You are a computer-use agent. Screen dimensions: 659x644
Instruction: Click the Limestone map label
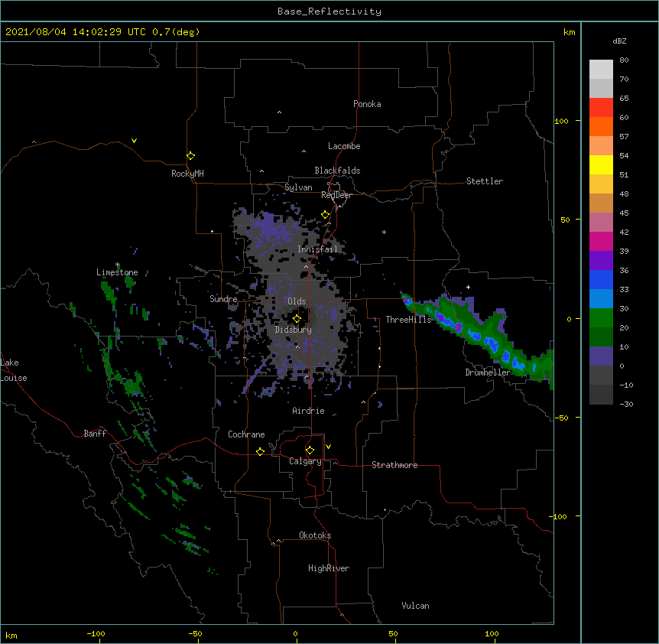(x=117, y=272)
